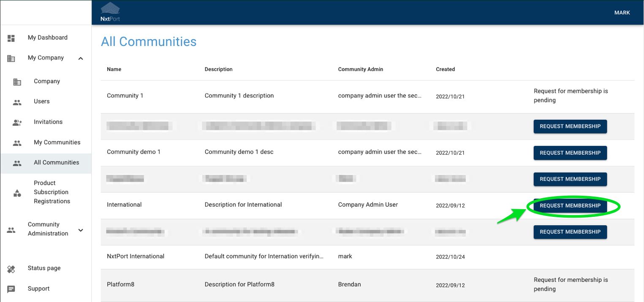The image size is (644, 302).
Task: Expand the Community Administration chevron
Action: 81,230
